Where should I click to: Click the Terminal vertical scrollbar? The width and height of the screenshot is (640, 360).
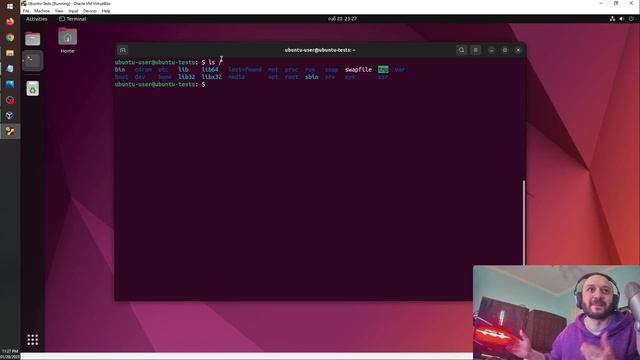[524, 222]
